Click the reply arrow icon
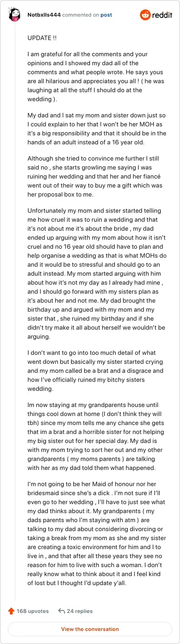 (62, 611)
